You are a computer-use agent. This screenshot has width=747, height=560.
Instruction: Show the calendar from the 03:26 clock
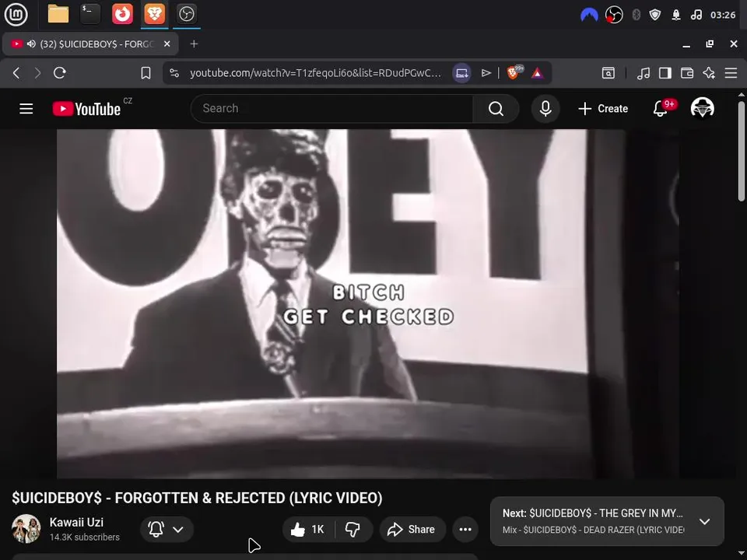pyautogui.click(x=723, y=15)
